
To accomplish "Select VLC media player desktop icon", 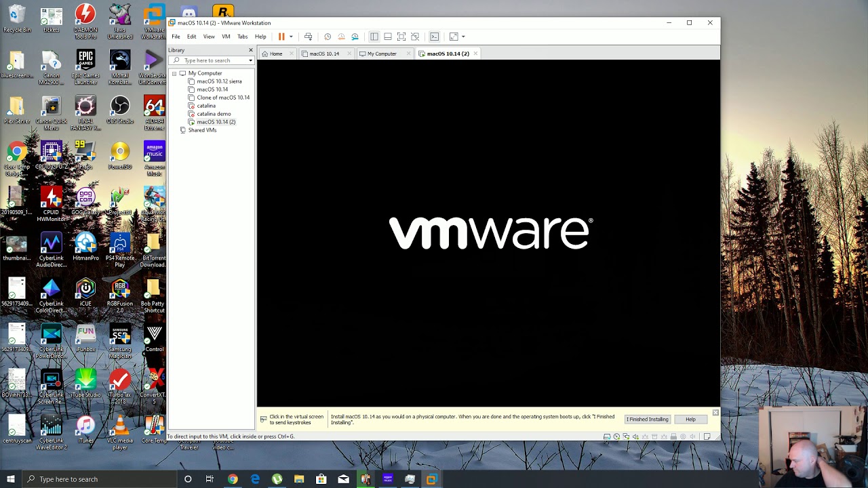I will [120, 432].
